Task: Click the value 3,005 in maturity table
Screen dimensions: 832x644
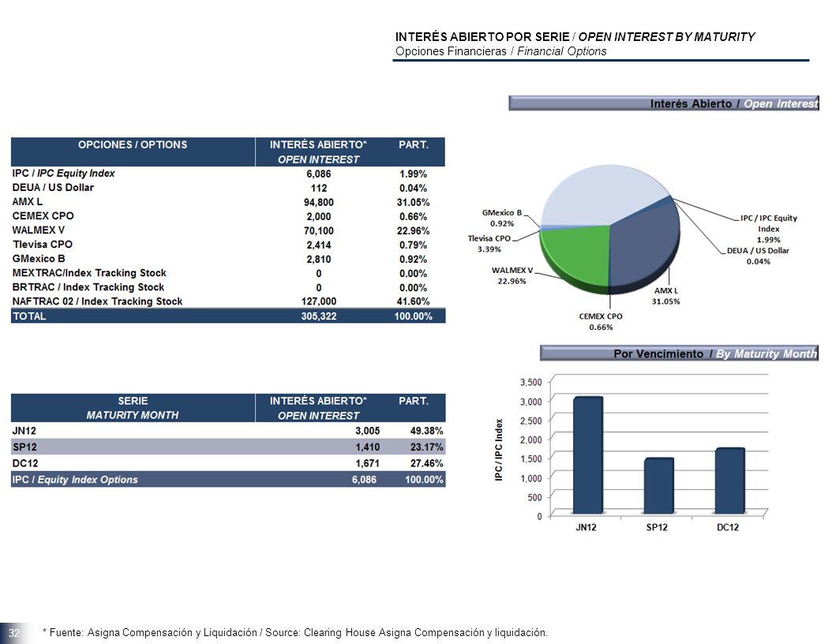Action: click(x=367, y=431)
